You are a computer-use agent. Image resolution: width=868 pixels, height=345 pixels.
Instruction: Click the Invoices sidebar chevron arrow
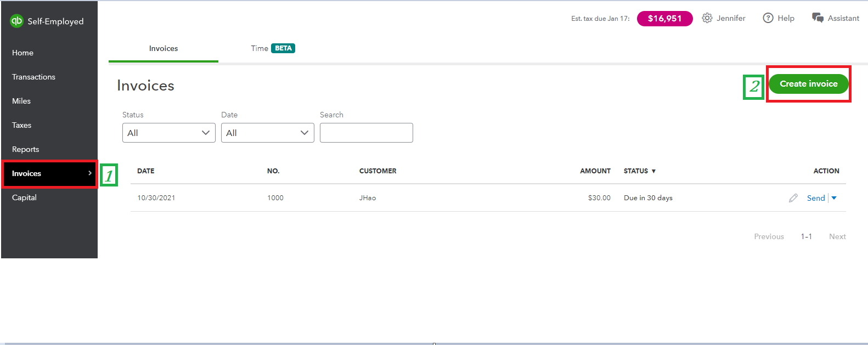coord(90,173)
